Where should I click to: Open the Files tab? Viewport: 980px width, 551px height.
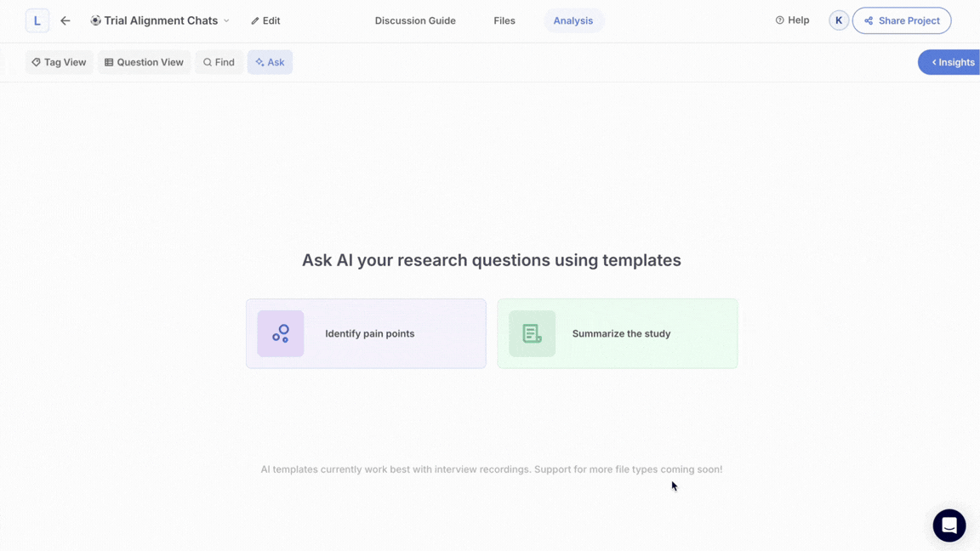pyautogui.click(x=504, y=20)
